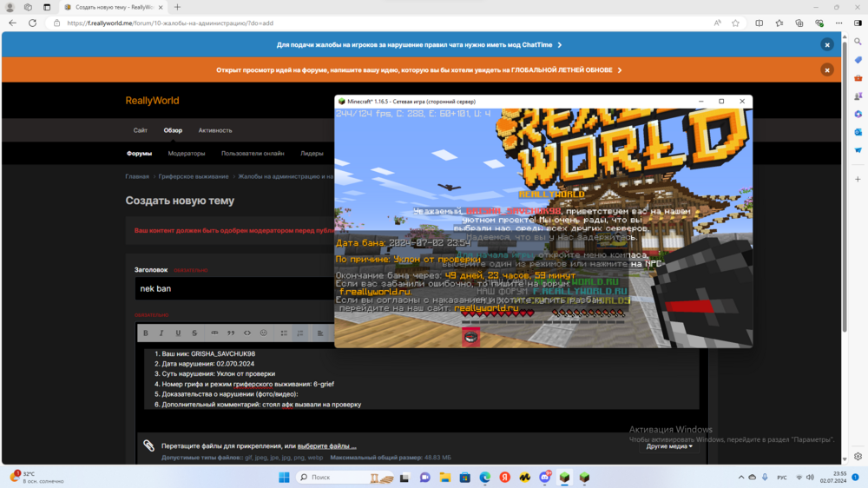Toggle bulleted list in editor

click(284, 333)
